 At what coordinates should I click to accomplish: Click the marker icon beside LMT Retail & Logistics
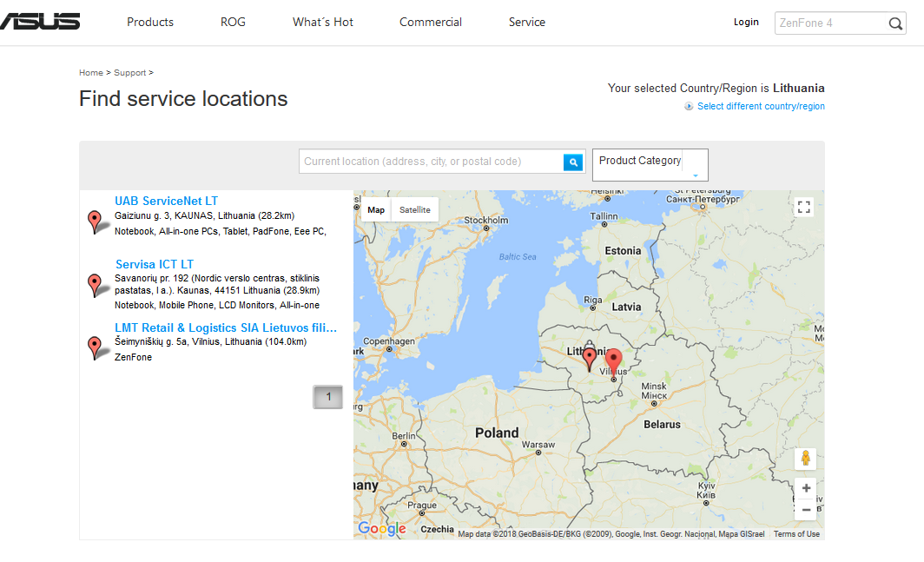click(x=96, y=348)
